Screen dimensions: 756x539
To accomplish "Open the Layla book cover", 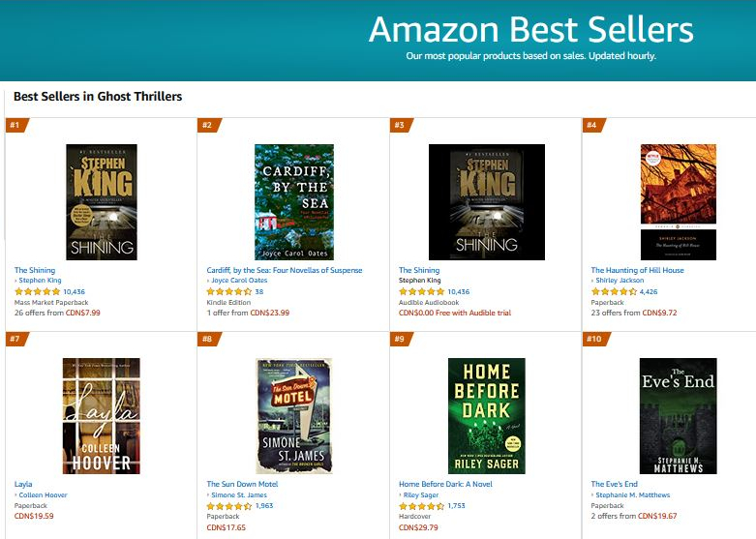I will 101,415.
